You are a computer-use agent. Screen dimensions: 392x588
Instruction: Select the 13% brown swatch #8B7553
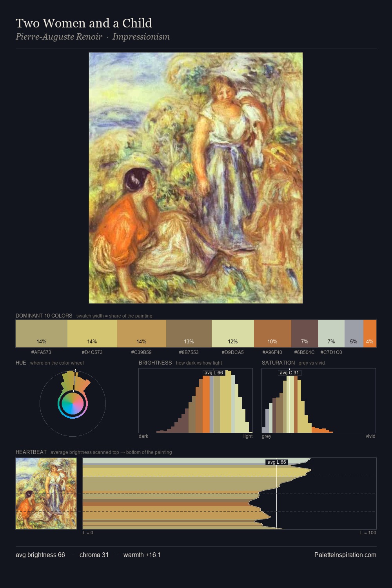pyautogui.click(x=189, y=334)
